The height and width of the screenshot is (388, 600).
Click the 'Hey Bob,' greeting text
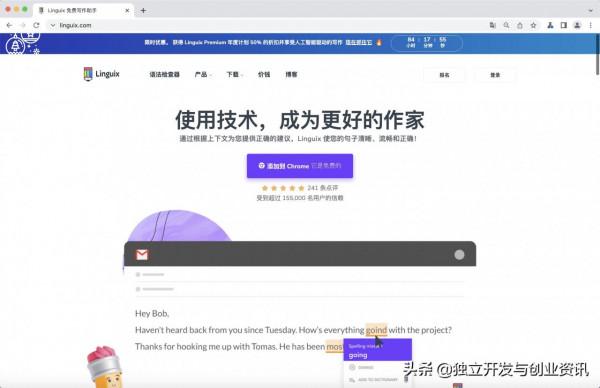pyautogui.click(x=152, y=313)
